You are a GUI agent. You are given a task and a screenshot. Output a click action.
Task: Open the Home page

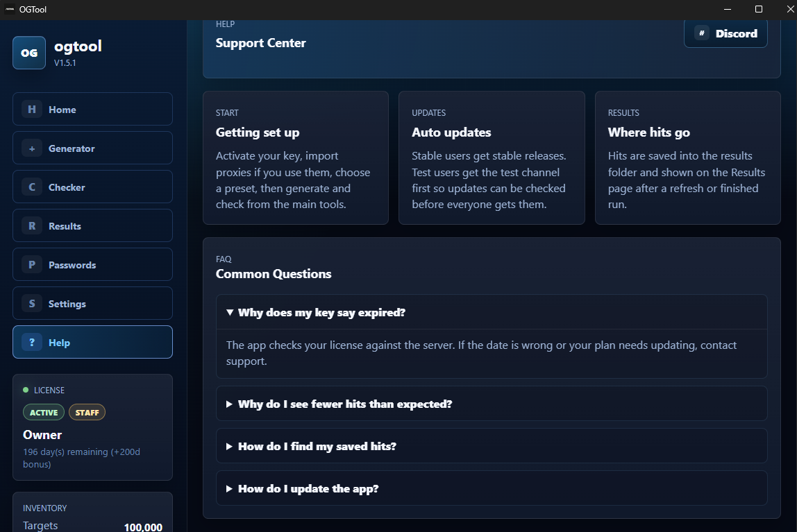click(x=92, y=109)
